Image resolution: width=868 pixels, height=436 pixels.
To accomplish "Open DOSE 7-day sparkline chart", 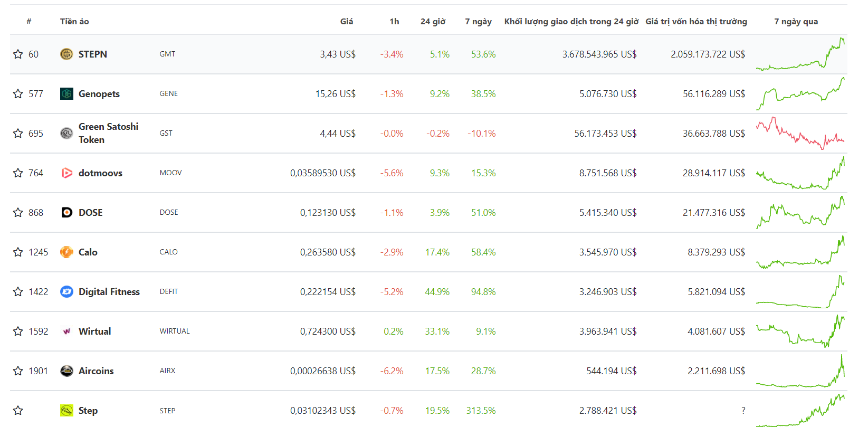I will pos(800,212).
